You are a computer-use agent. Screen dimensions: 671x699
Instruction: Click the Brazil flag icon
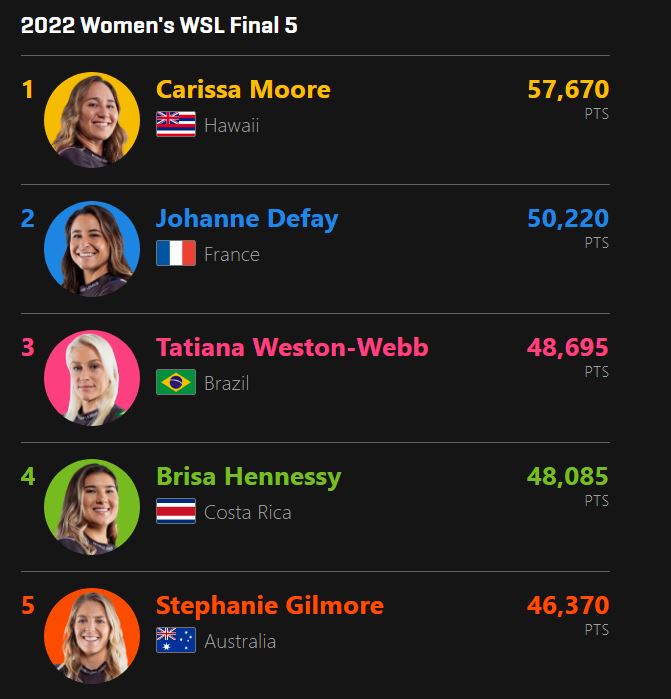(x=176, y=383)
